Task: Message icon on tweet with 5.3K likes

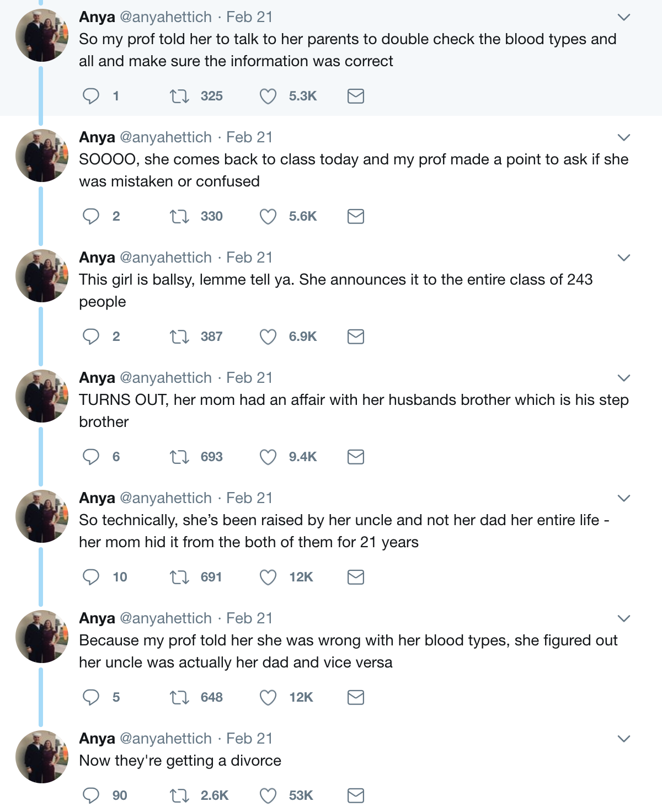Action: click(x=356, y=97)
